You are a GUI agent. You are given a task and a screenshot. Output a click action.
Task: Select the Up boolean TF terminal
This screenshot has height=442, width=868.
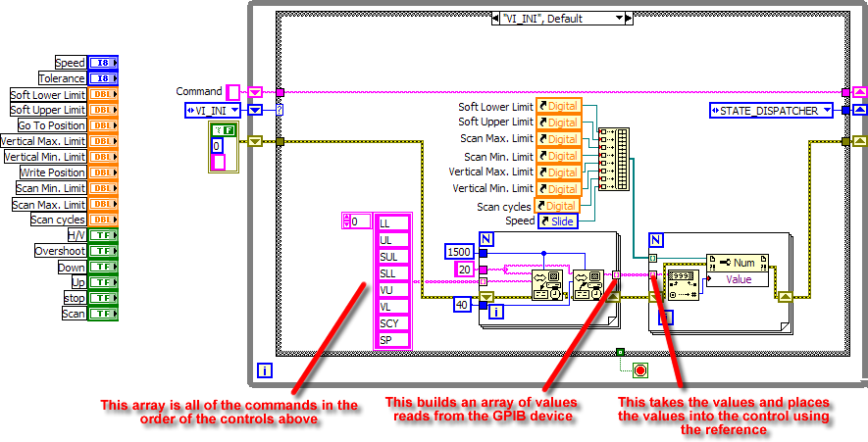pyautogui.click(x=103, y=282)
